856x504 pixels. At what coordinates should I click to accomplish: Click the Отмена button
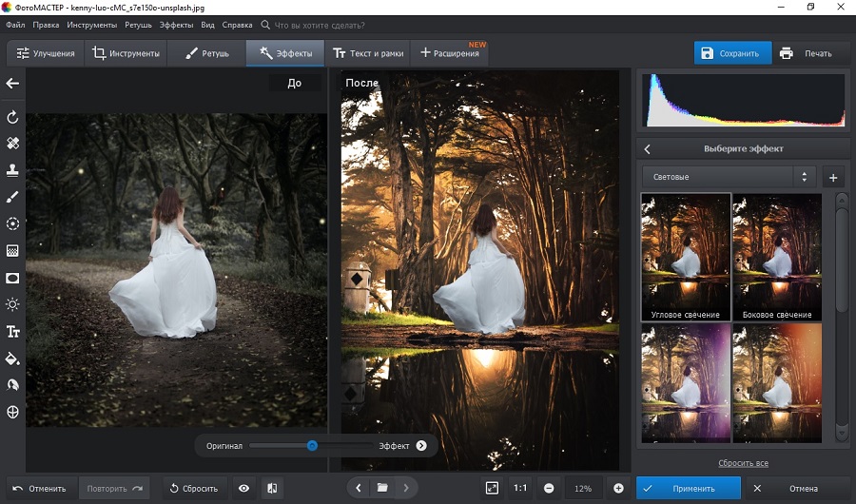(797, 488)
